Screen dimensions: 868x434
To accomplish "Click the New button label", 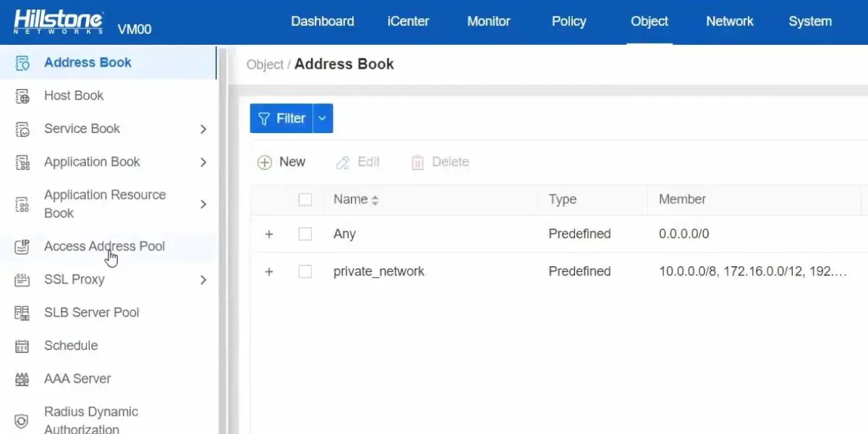I will tap(292, 162).
